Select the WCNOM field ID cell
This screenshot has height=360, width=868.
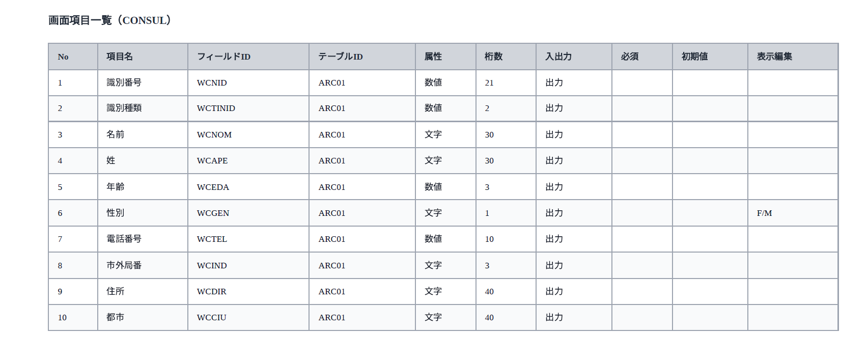point(248,134)
